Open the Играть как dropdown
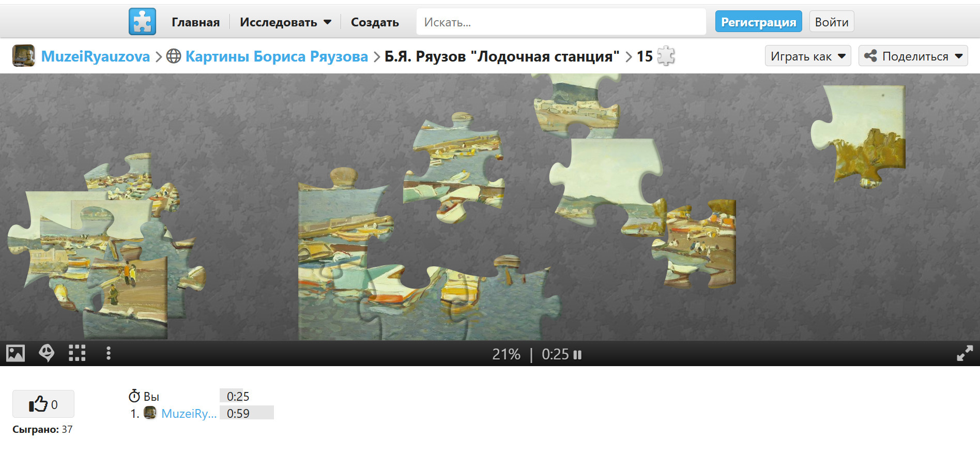Viewport: 980px width, 453px height. point(807,56)
